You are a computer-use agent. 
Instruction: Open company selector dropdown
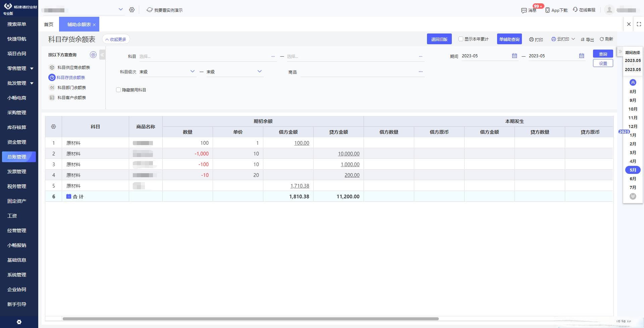coord(121,9)
